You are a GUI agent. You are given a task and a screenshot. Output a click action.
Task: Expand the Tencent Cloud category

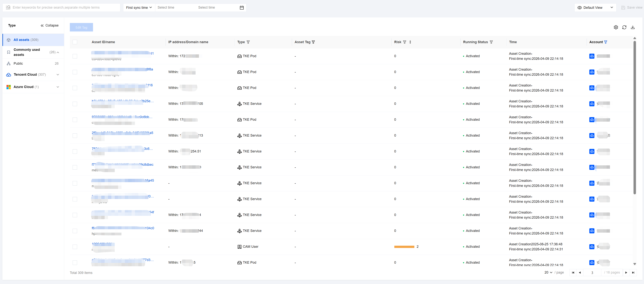tap(58, 75)
